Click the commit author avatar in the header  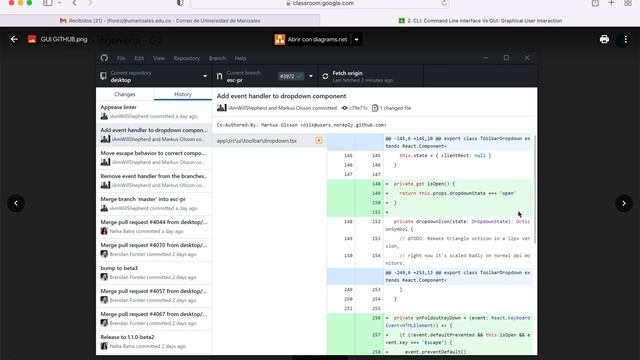[222, 108]
